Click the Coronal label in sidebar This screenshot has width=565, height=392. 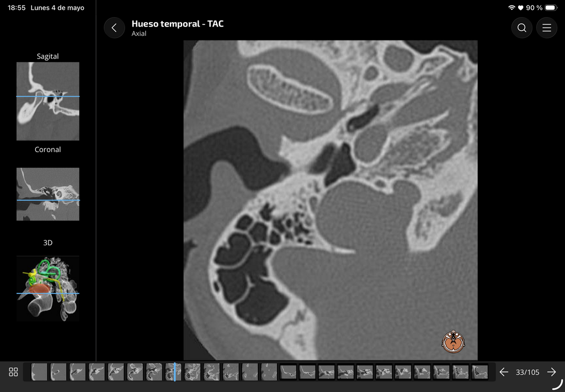coord(47,149)
